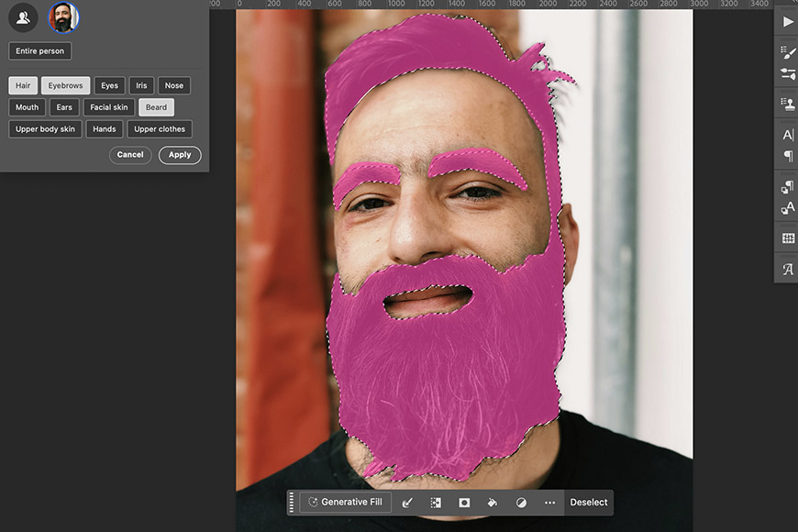The image size is (798, 532).
Task: Enable the Facial skin region
Action: tap(109, 107)
